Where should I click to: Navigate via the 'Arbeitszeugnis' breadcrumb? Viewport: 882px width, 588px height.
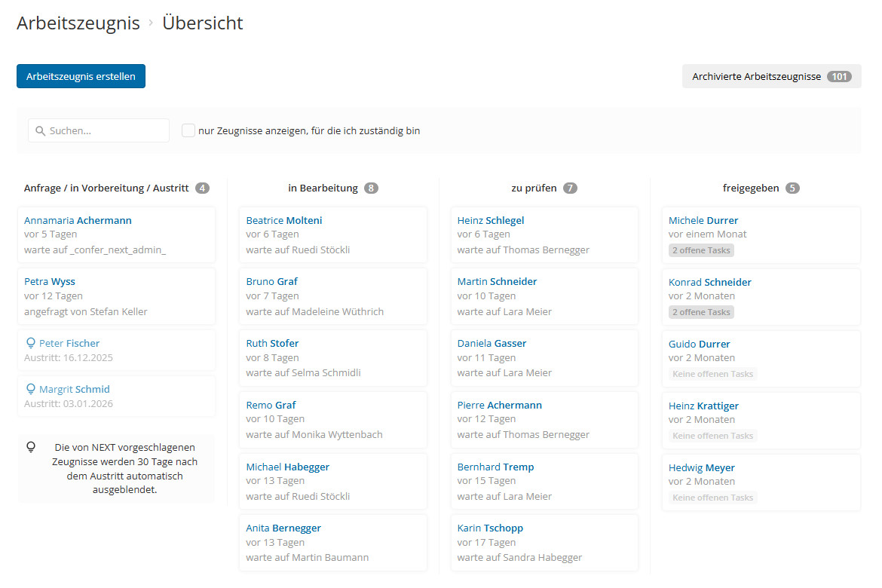pyautogui.click(x=78, y=23)
